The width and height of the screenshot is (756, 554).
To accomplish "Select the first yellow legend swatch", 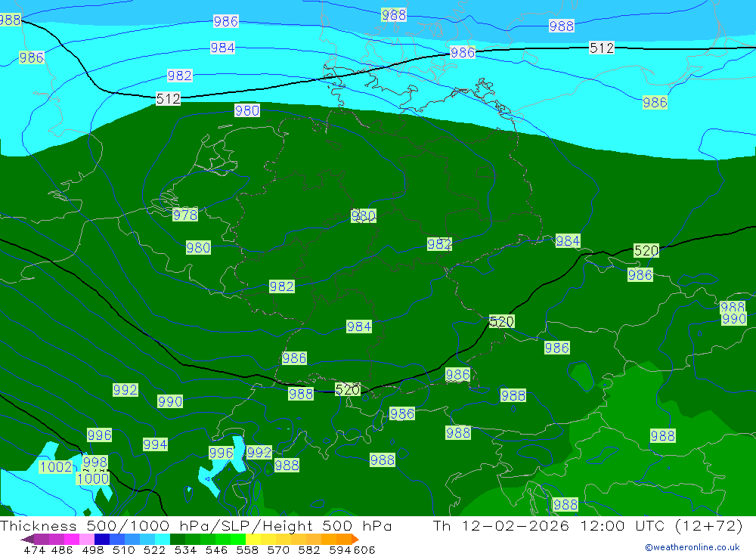I will [x=253, y=539].
